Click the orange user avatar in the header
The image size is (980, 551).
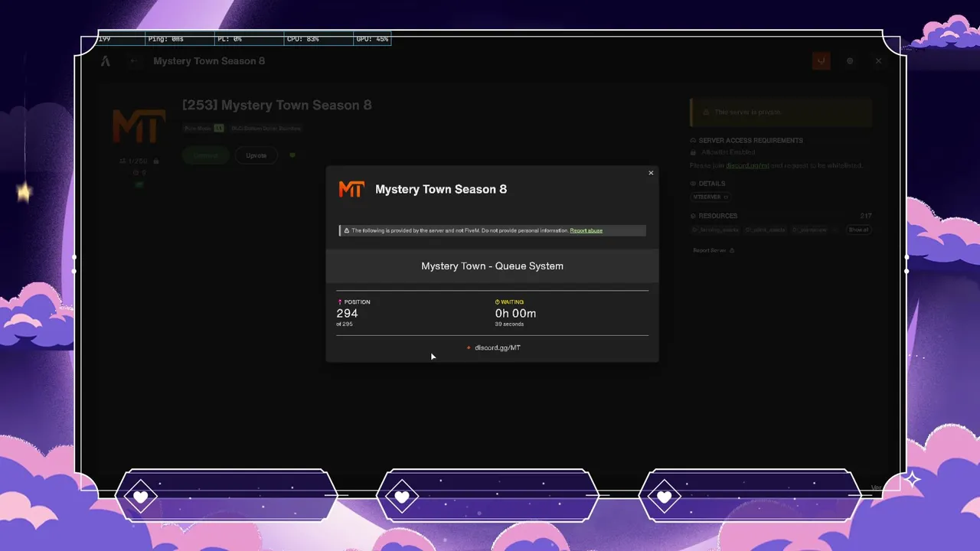[821, 60]
